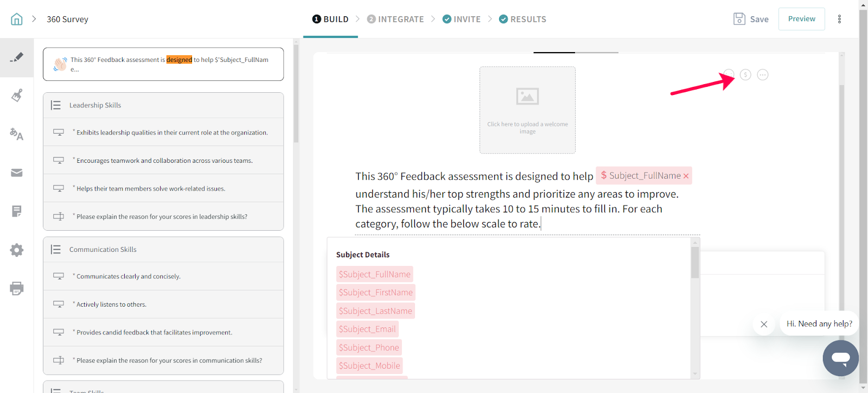Remove the Subject_FullName tag from welcome text

686,176
